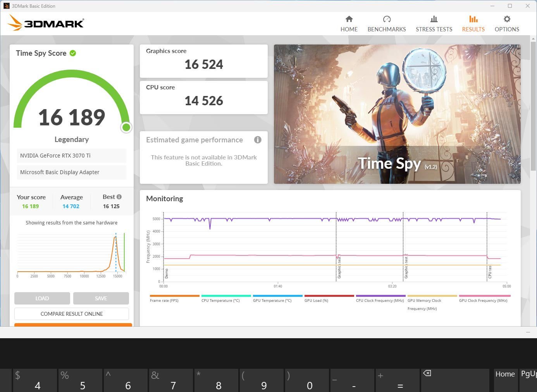Click the score distribution histogram chart
The height and width of the screenshot is (392, 537).
[x=71, y=255]
